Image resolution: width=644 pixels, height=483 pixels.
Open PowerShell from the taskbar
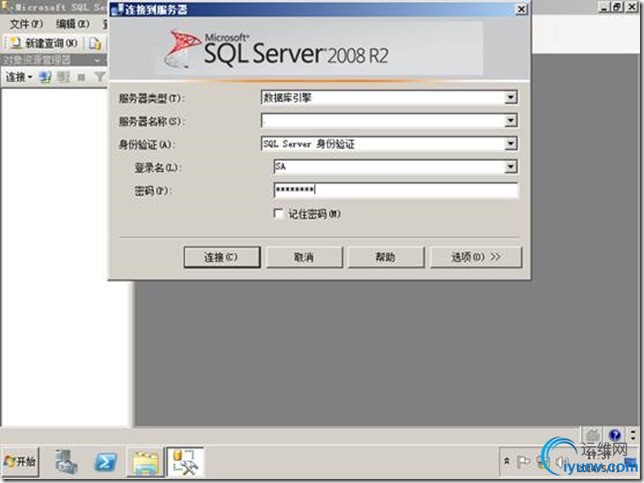(x=106, y=462)
